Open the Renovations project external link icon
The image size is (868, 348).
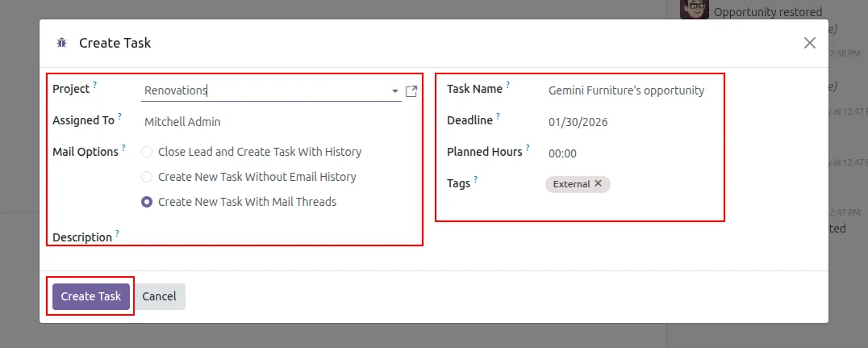tap(411, 91)
